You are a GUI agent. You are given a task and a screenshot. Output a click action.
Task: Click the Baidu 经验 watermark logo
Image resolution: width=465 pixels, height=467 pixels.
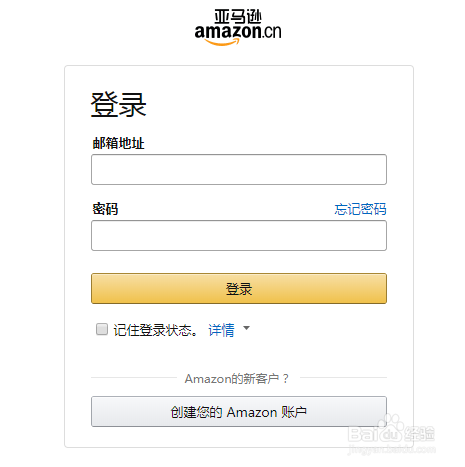tap(392, 432)
